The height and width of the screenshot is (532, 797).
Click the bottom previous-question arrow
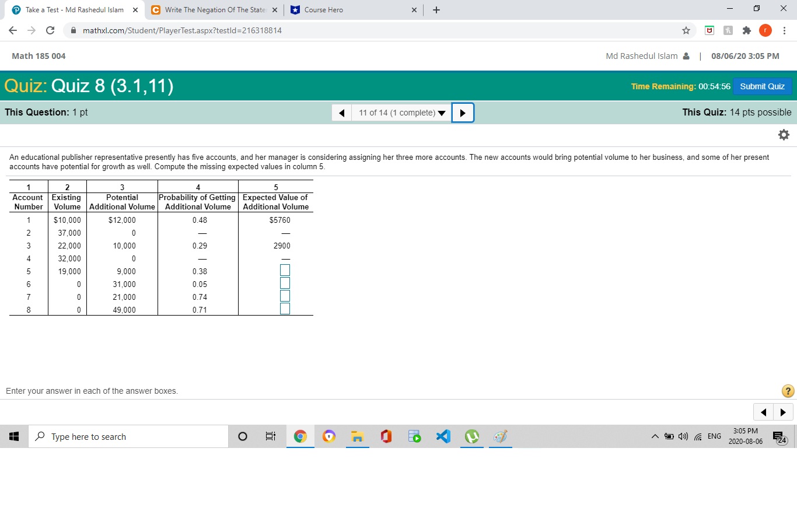coord(763,412)
